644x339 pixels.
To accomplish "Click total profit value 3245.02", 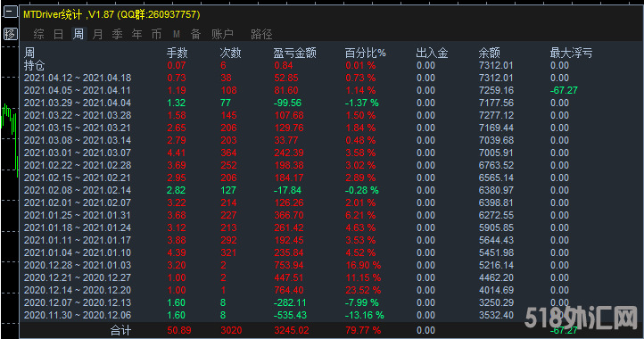I will [x=292, y=330].
